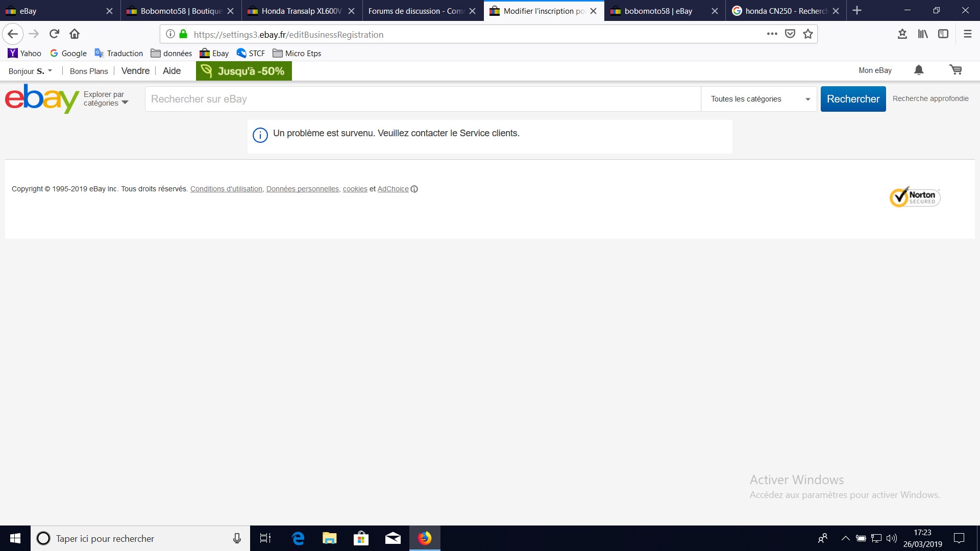Open File Explorer from the taskbar

(330, 538)
